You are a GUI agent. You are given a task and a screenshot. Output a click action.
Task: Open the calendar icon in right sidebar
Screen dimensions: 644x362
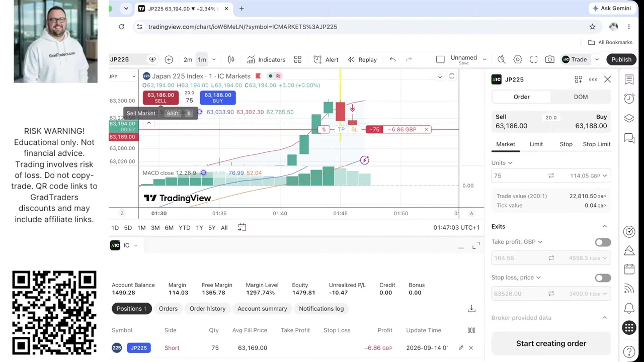pos(629,269)
